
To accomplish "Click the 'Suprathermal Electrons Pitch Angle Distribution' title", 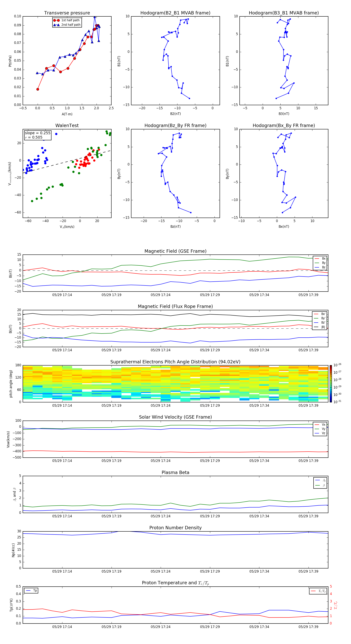I will [x=175, y=362].
